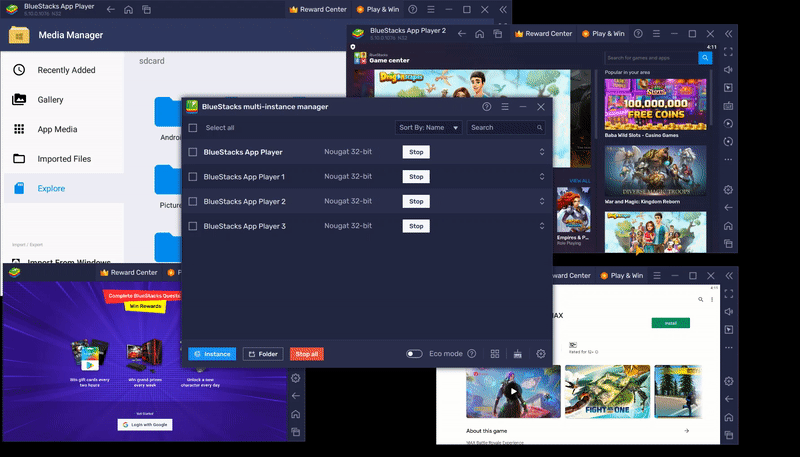Click green Install button in Play Store
This screenshot has width=800, height=457.
(670, 323)
